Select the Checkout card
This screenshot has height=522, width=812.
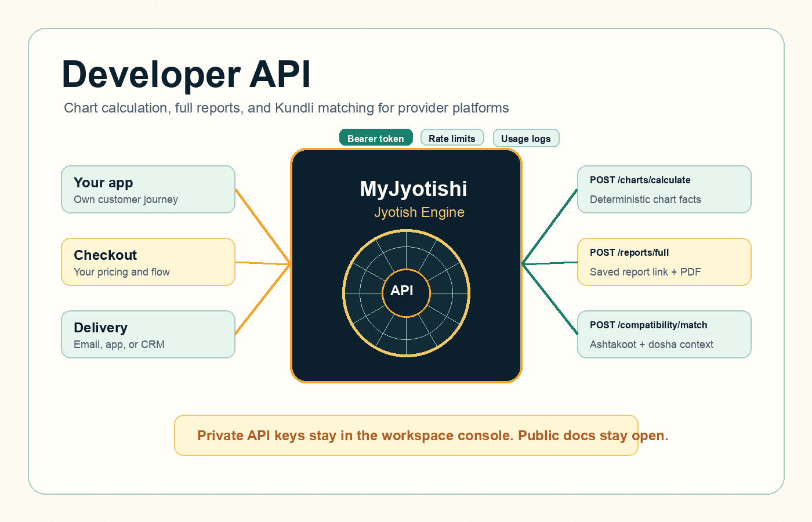(x=148, y=262)
